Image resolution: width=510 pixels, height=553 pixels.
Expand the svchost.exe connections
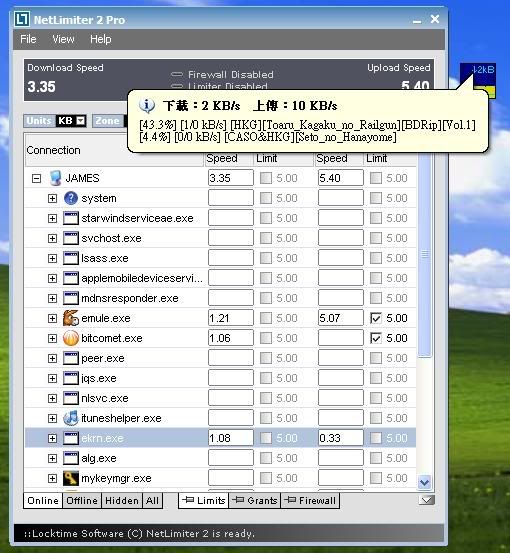52,238
